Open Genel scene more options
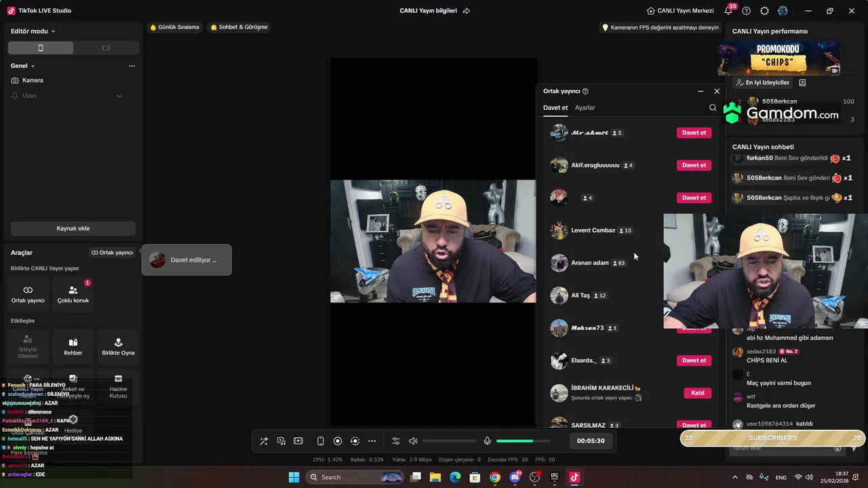This screenshot has height=488, width=868. pos(132,66)
